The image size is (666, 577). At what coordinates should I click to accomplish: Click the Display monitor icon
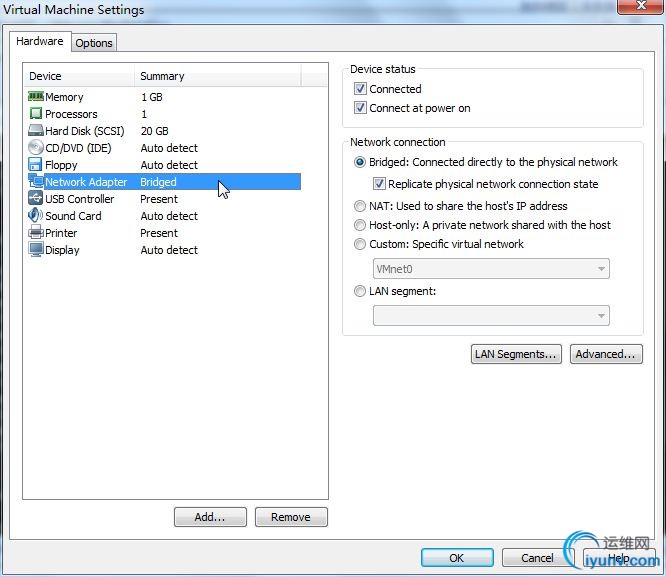point(36,249)
